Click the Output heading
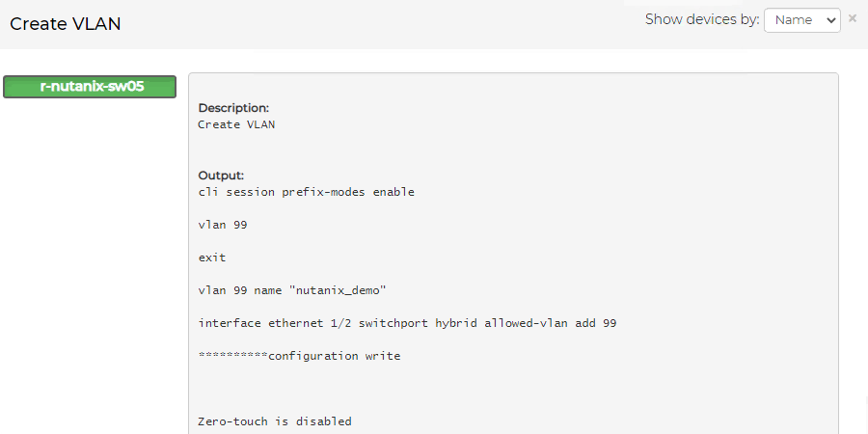 click(221, 176)
